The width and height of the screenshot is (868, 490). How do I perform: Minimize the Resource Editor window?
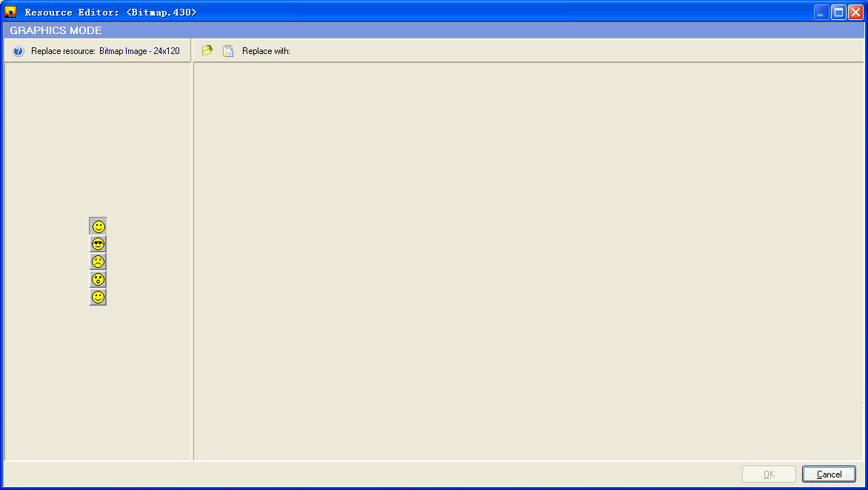coord(821,12)
